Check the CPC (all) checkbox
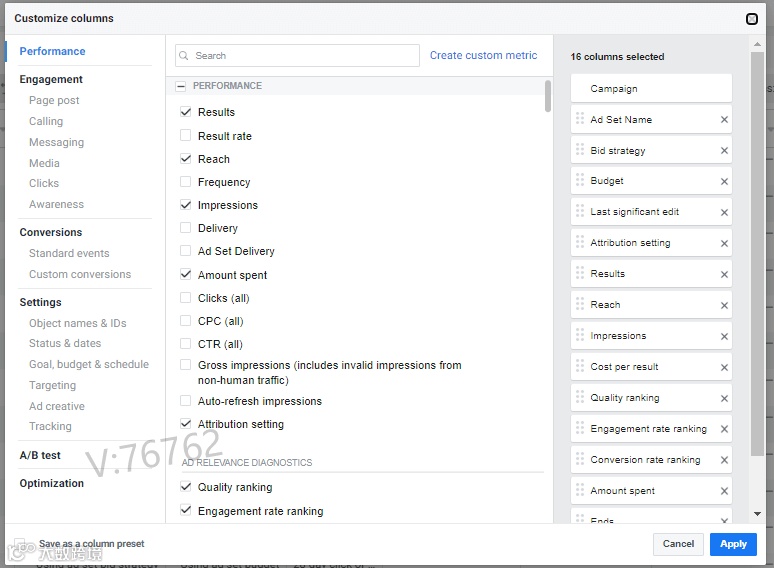 point(186,321)
